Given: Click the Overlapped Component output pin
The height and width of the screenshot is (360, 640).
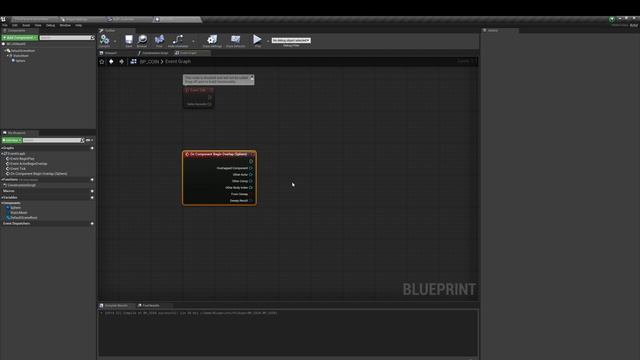Looking at the screenshot, I should 251,168.
